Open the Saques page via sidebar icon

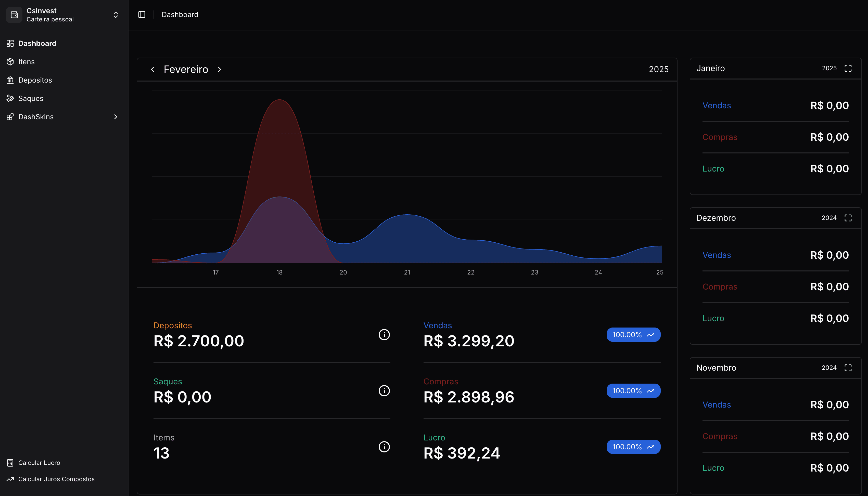coord(10,98)
